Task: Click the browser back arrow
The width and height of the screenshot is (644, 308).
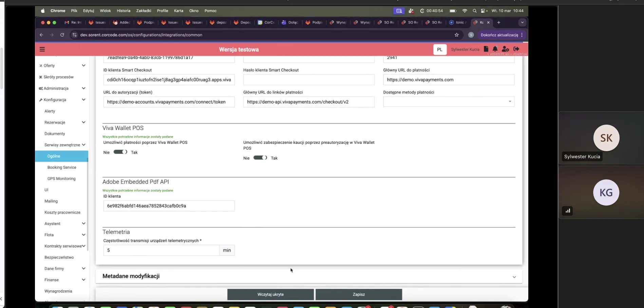Action: [x=41, y=35]
